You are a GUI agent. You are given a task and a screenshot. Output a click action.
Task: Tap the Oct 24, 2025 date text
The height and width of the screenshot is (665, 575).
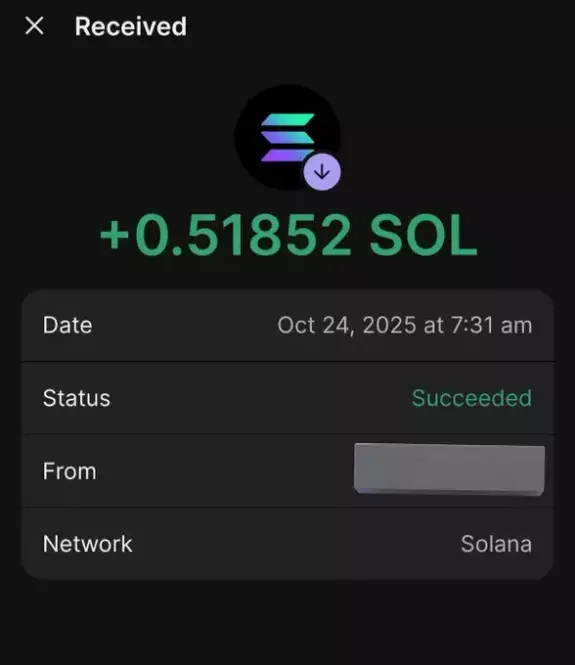347,325
